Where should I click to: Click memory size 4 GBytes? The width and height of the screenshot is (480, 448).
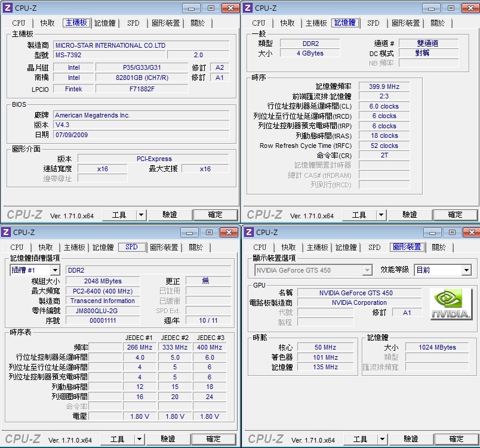pos(310,53)
